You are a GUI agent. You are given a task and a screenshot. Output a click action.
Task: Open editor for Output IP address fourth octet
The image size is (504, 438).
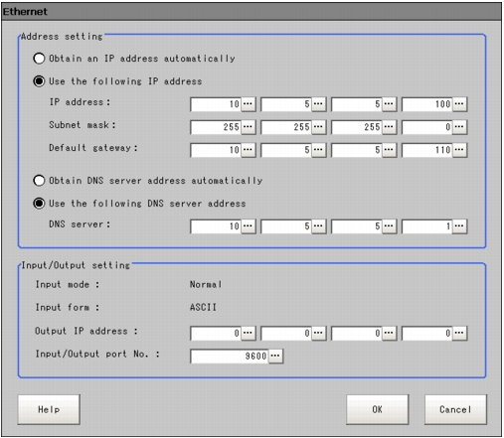click(459, 333)
